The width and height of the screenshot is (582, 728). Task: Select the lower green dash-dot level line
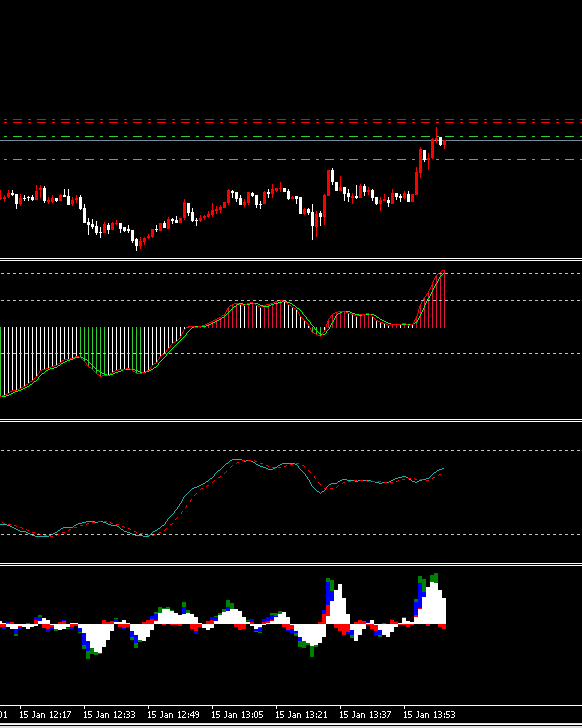tap(291, 159)
